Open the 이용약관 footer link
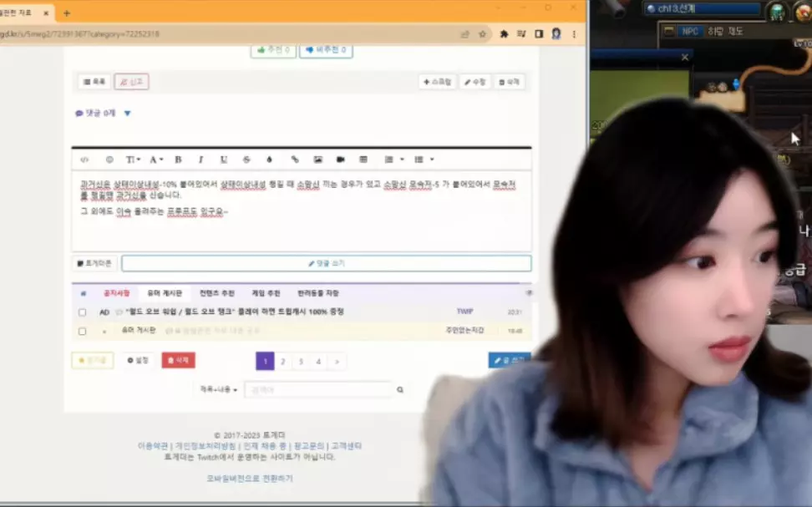The height and width of the screenshot is (507, 812). (153, 446)
